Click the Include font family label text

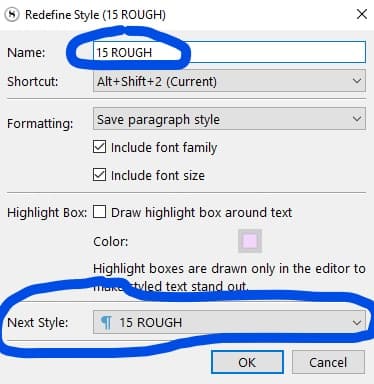pyautogui.click(x=164, y=147)
